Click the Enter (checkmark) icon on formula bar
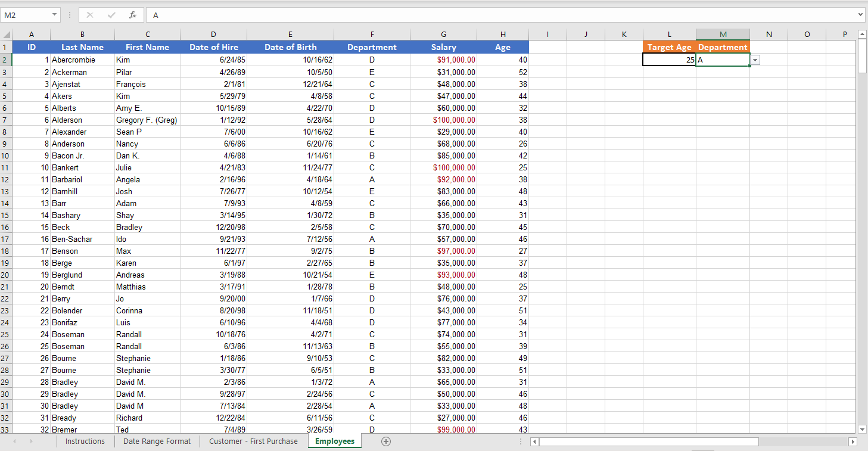Screen dimensions: 868x451 [x=111, y=15]
